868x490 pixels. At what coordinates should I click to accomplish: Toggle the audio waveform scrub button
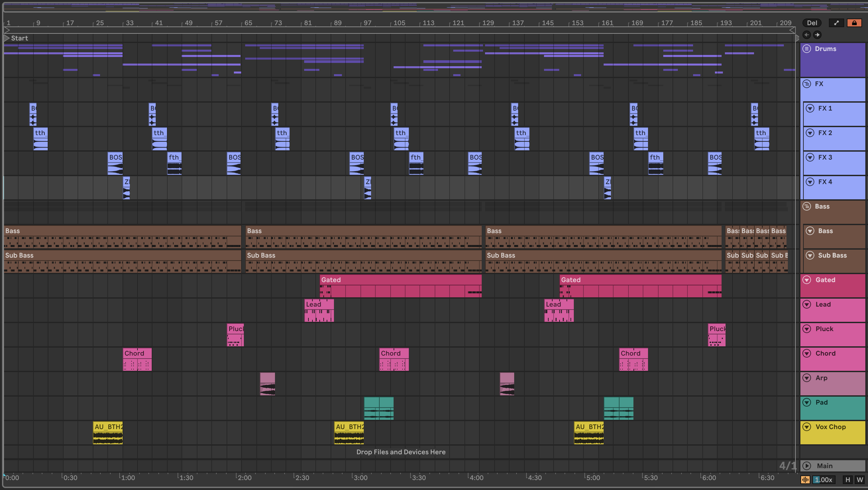[805, 479]
